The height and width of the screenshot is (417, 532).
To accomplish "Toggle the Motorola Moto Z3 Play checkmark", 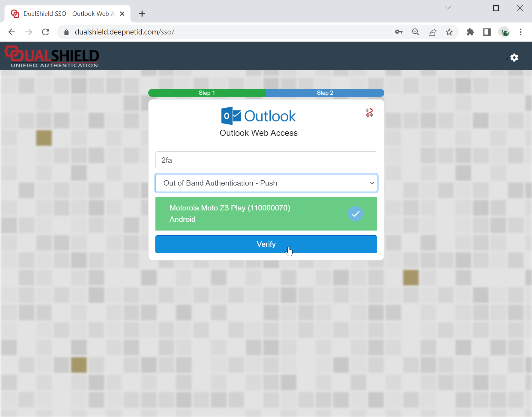I will [355, 214].
